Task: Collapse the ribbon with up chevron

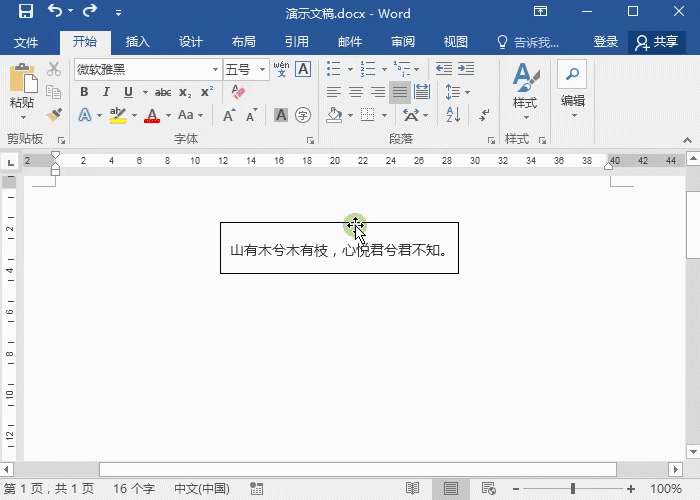Action: pyautogui.click(x=688, y=141)
